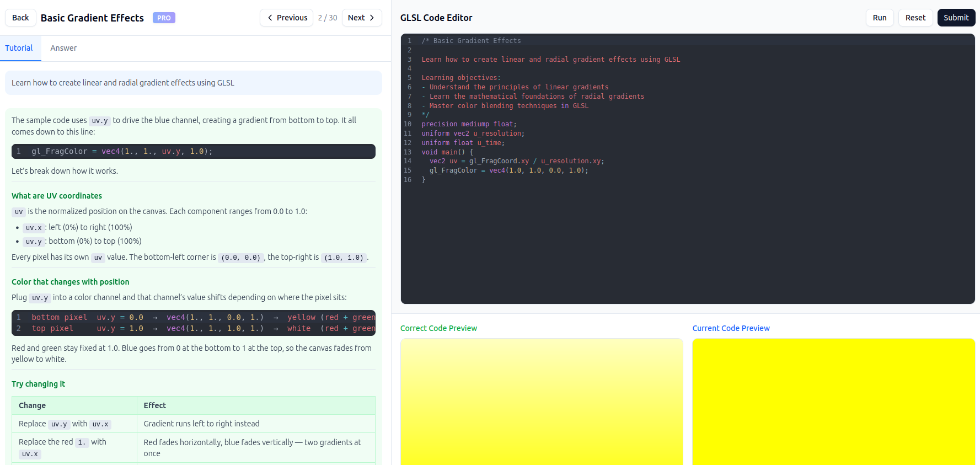Click line 14 vec2 uv code line
Screen dimensions: 980x465
tap(517, 161)
